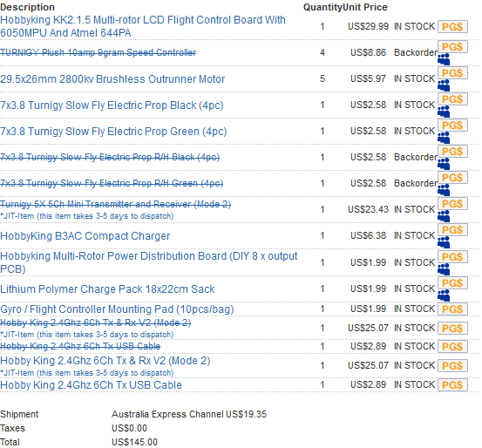Open 7x3.8 Turnigy Slow Fly Electric Prop Green link

(x=113, y=132)
